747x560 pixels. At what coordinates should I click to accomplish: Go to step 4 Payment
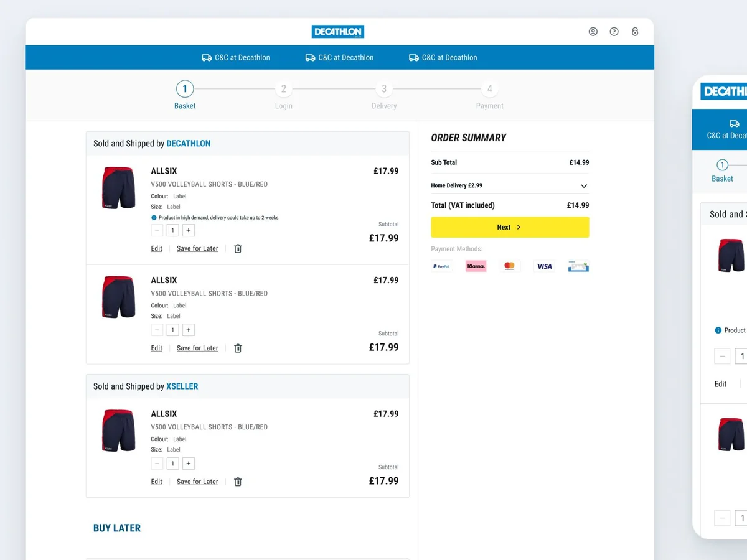(490, 95)
